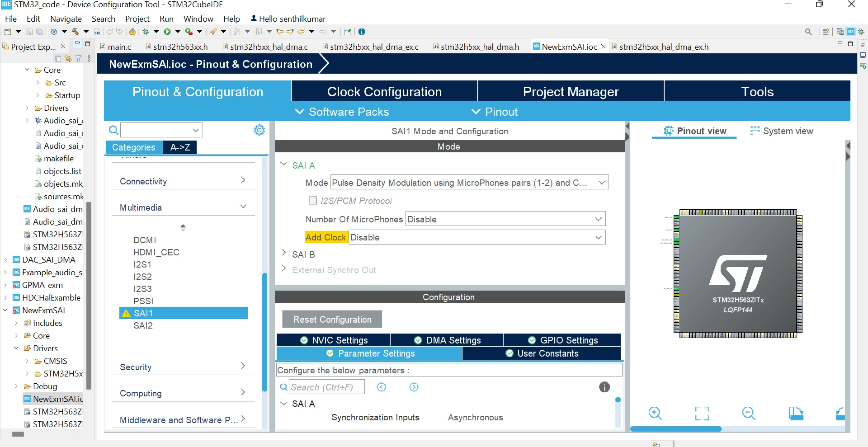Image resolution: width=868 pixels, height=447 pixels.
Task: Open the DMA Settings tab button
Action: tap(447, 340)
